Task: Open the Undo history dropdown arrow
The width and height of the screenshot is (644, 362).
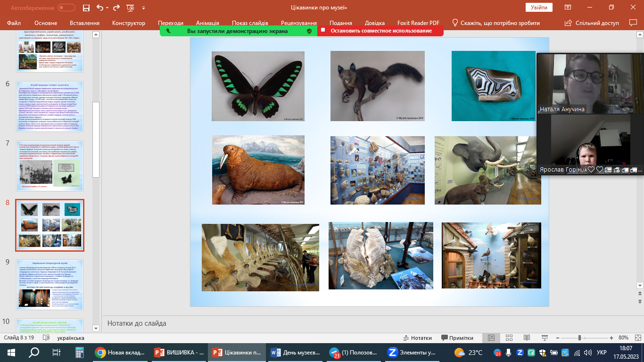Action: (108, 8)
